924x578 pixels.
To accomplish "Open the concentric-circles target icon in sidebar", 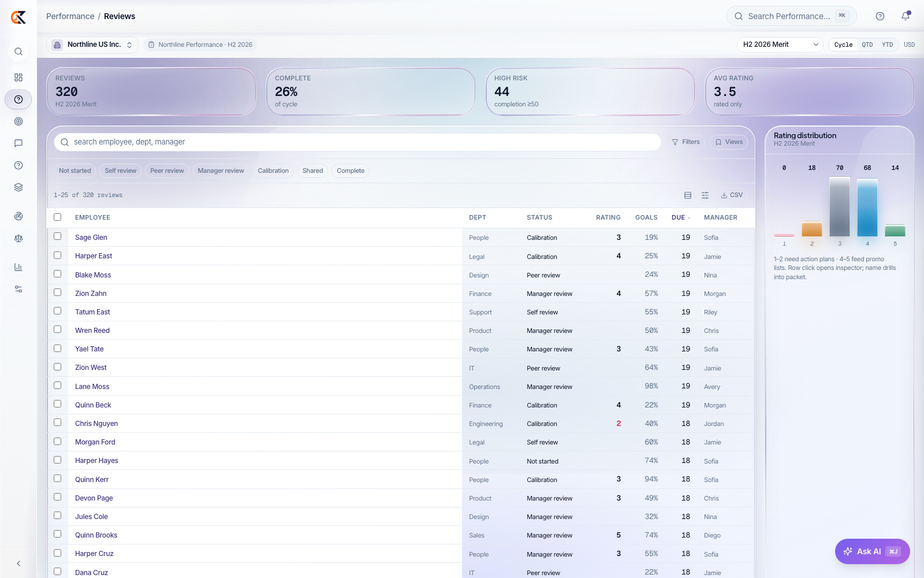I will pyautogui.click(x=18, y=121).
